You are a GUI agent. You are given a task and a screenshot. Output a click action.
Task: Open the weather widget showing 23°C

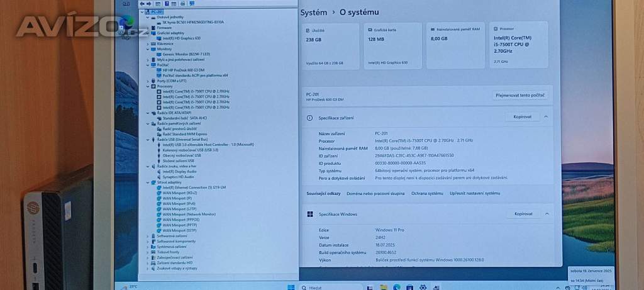pyautogui.click(x=128, y=287)
